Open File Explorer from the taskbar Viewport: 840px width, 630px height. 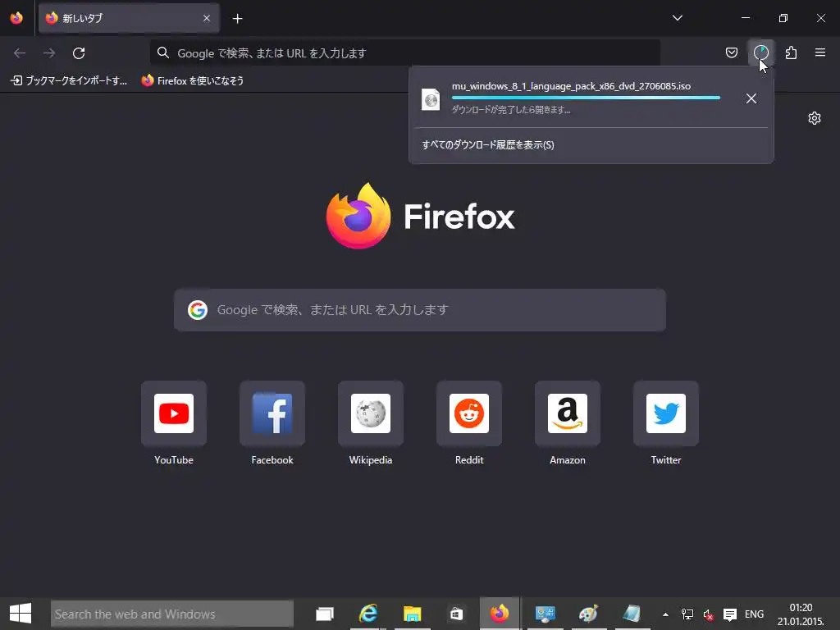pyautogui.click(x=413, y=614)
